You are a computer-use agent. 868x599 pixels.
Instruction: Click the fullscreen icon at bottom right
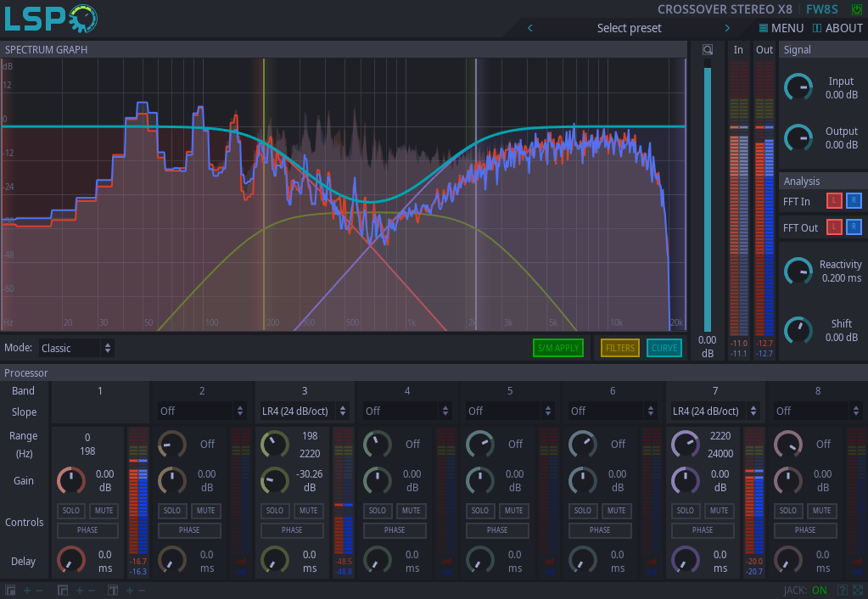(x=858, y=590)
